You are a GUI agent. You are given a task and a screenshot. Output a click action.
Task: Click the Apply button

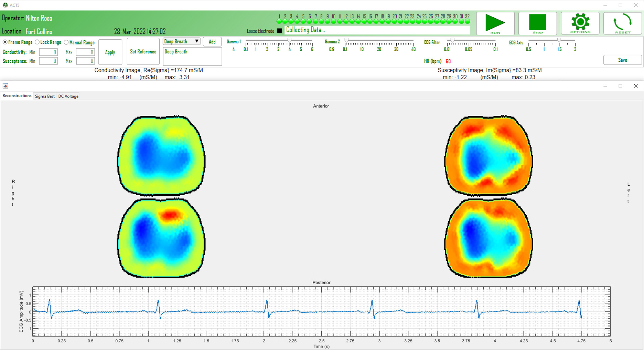[110, 52]
